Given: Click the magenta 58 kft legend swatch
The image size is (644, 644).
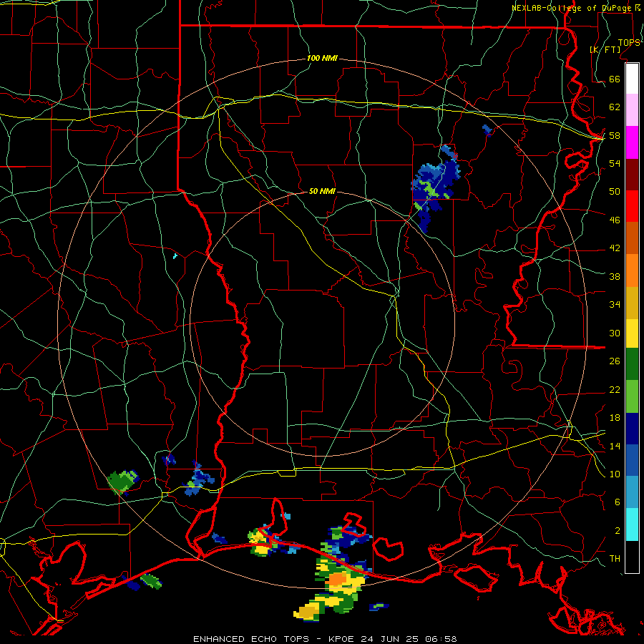Looking at the screenshot, I should pos(632,142).
